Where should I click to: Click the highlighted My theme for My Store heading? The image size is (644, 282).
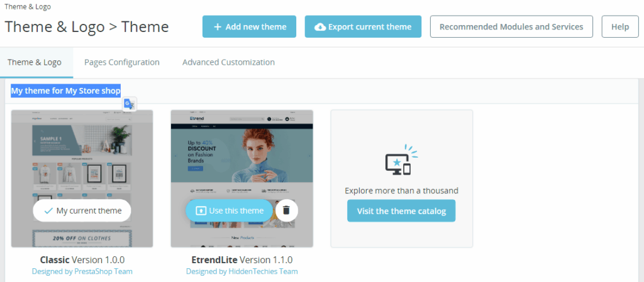[65, 91]
